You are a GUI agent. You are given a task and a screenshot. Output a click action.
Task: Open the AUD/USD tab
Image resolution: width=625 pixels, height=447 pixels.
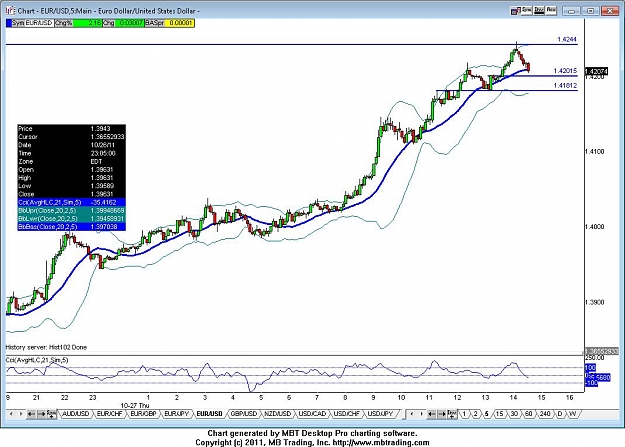coord(75,414)
